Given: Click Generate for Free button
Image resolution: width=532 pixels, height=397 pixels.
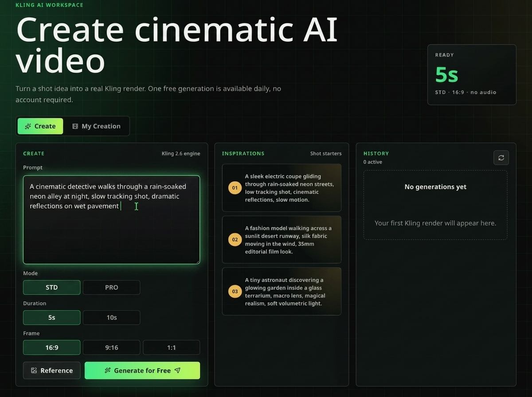Looking at the screenshot, I should [x=142, y=370].
